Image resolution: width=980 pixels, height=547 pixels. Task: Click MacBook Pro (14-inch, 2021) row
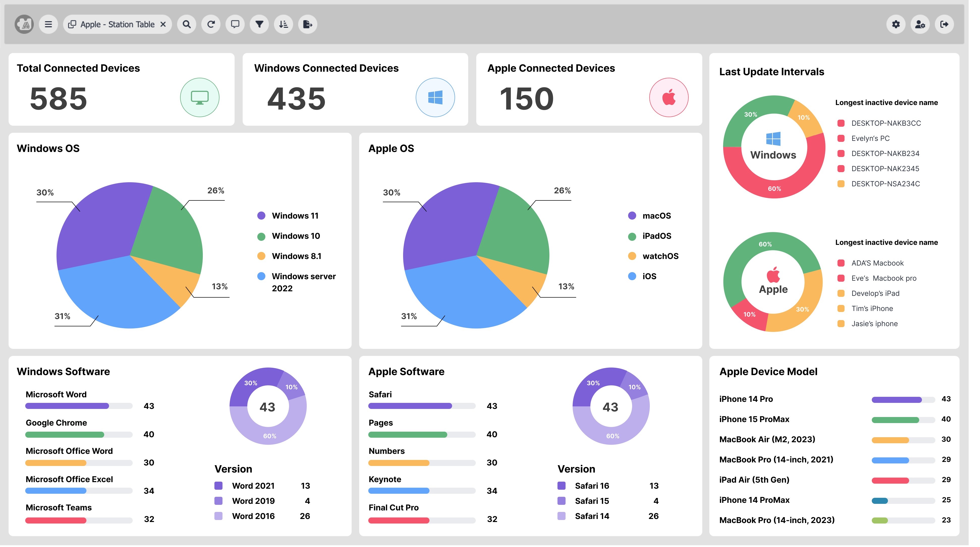click(x=835, y=460)
